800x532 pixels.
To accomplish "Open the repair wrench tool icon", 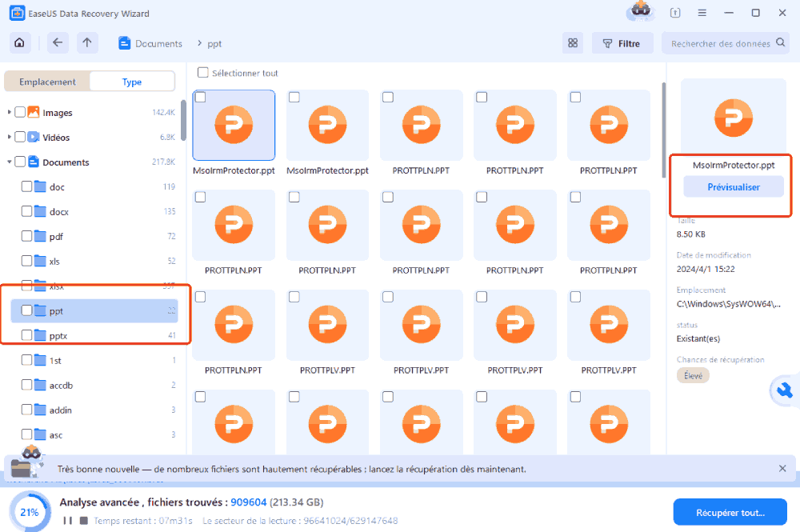I will (784, 390).
